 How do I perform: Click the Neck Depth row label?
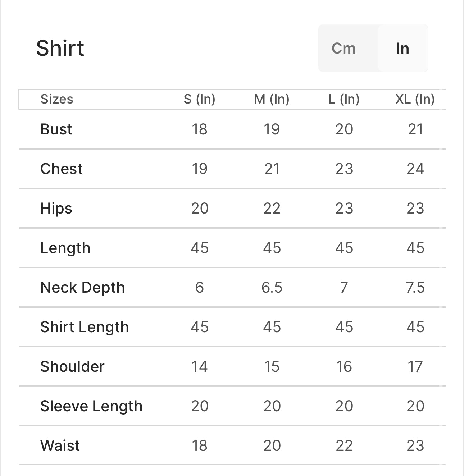[x=82, y=287]
